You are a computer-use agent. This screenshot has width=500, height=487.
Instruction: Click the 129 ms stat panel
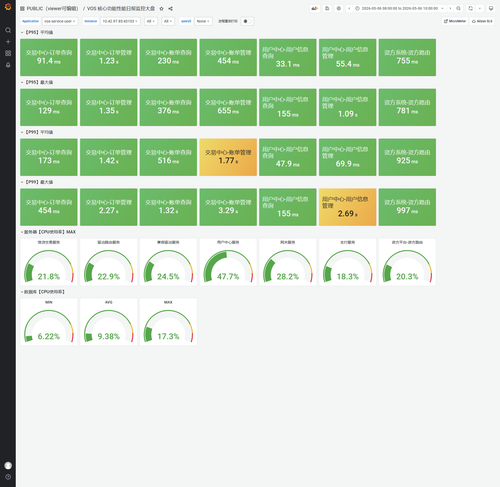(x=49, y=107)
